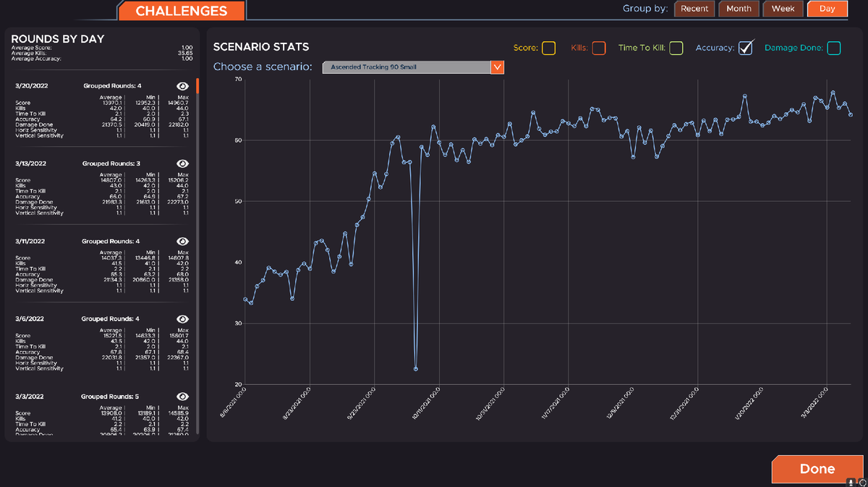This screenshot has width=868, height=487.
Task: Group rounds by Day
Action: point(827,9)
